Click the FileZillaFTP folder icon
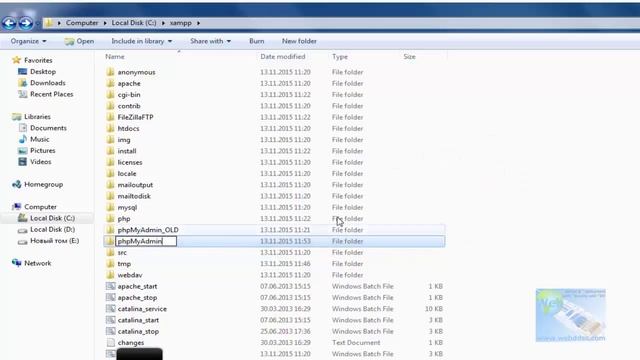 tap(110, 117)
